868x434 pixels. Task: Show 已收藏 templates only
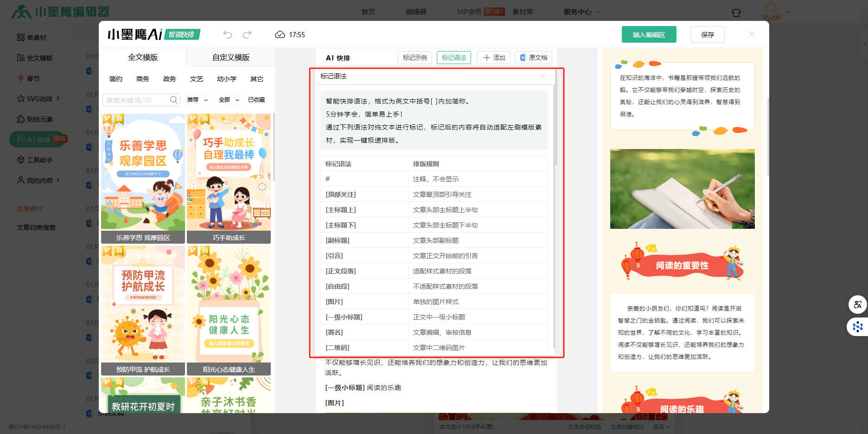pos(256,100)
